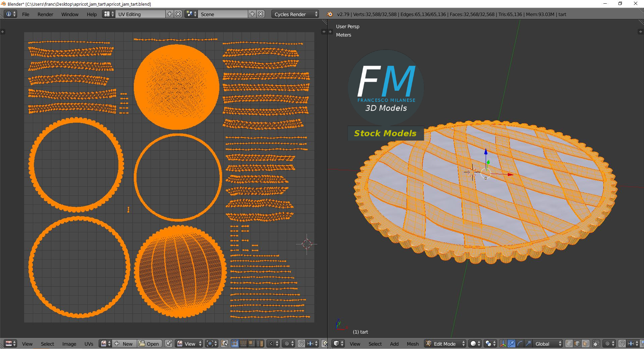Select face mode in the UV editor
644x349 pixels.
252,344
